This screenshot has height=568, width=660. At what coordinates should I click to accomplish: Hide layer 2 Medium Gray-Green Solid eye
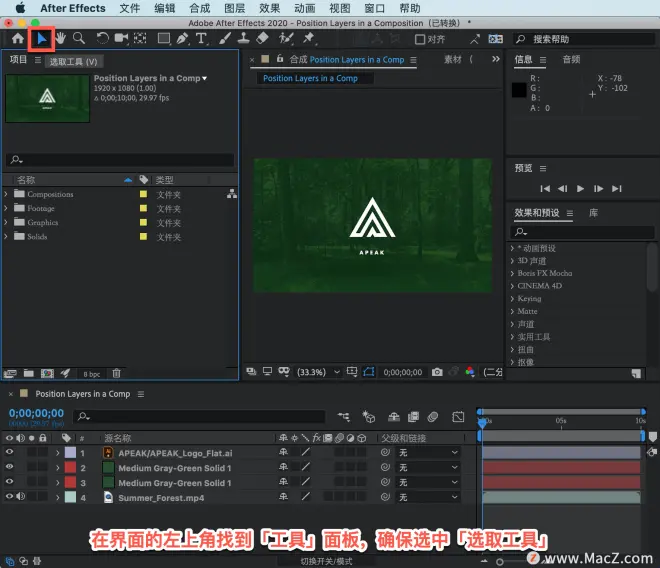pyautogui.click(x=9, y=467)
